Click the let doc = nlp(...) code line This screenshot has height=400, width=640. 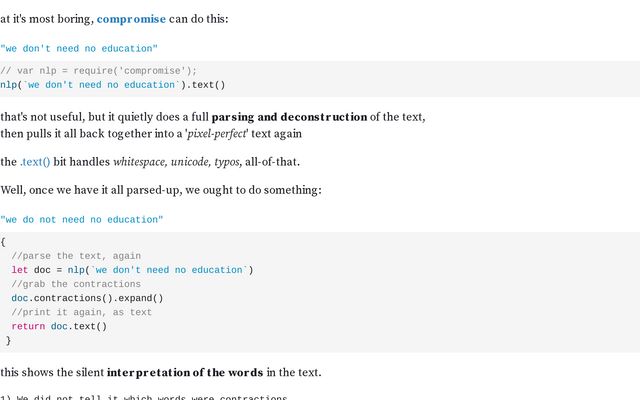(x=132, y=270)
